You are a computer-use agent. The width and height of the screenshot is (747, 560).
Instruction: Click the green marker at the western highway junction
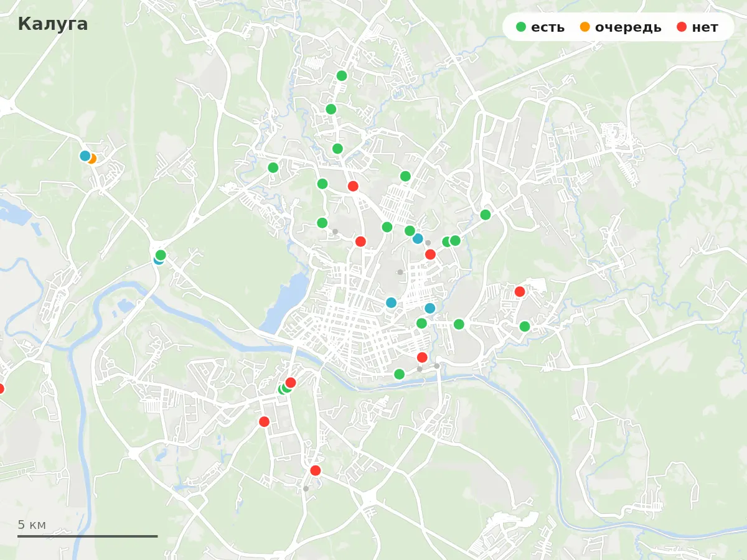[161, 255]
